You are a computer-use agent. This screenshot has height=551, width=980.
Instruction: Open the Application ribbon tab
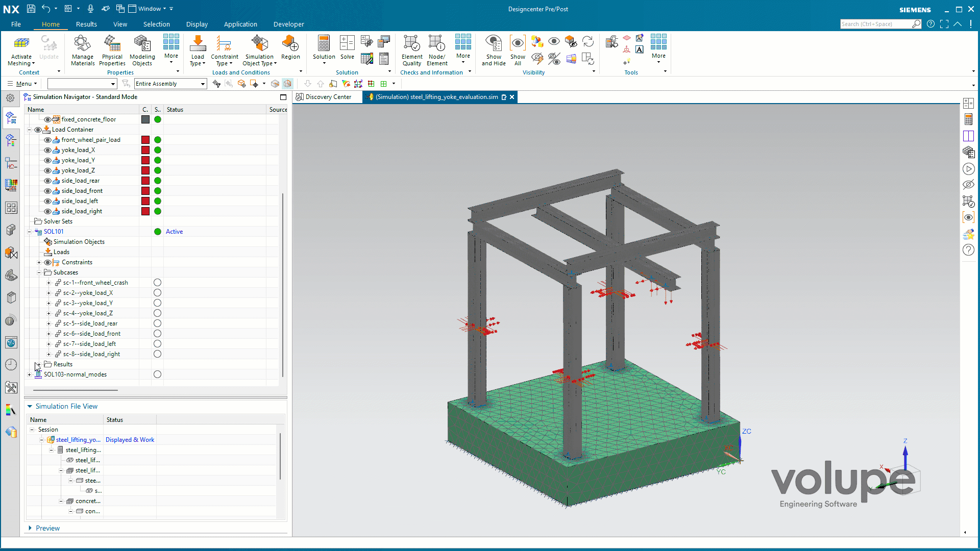point(240,24)
